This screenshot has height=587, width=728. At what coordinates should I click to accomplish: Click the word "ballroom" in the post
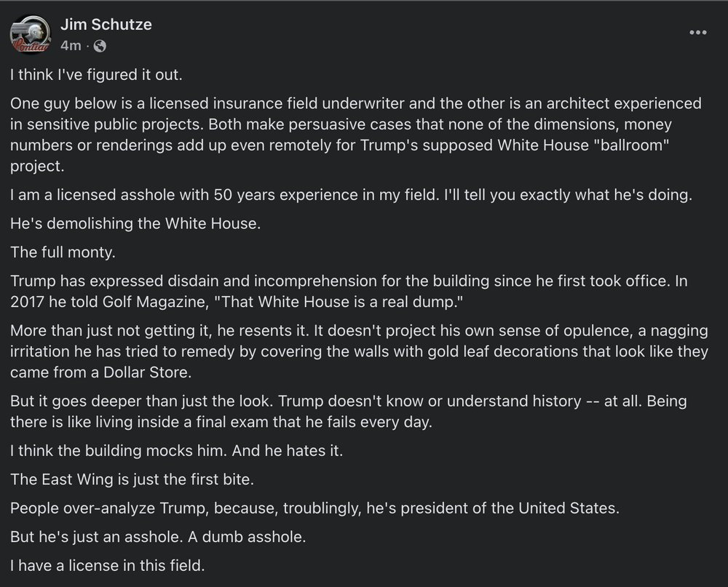[628, 145]
